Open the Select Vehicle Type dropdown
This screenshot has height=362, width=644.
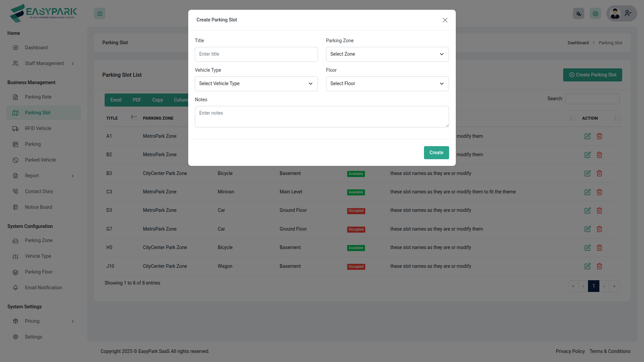(x=256, y=83)
